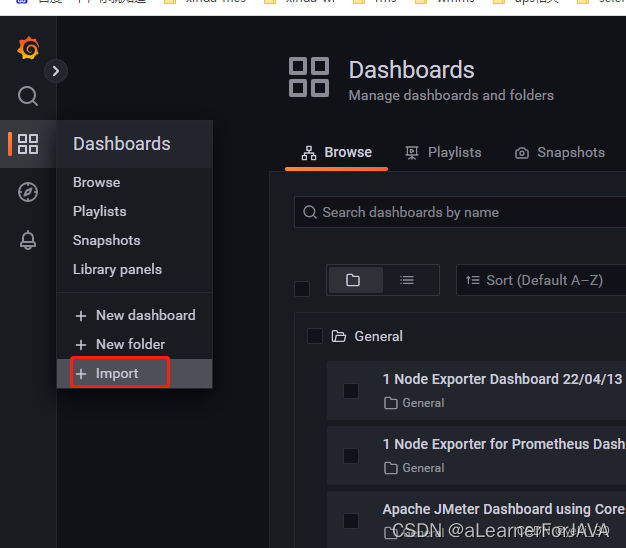626x548 pixels.
Task: Choose New folder from the menu
Action: pyautogui.click(x=135, y=344)
